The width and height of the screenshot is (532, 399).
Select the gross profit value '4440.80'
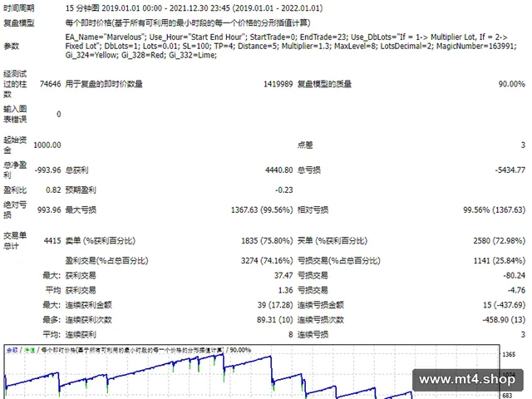(279, 170)
